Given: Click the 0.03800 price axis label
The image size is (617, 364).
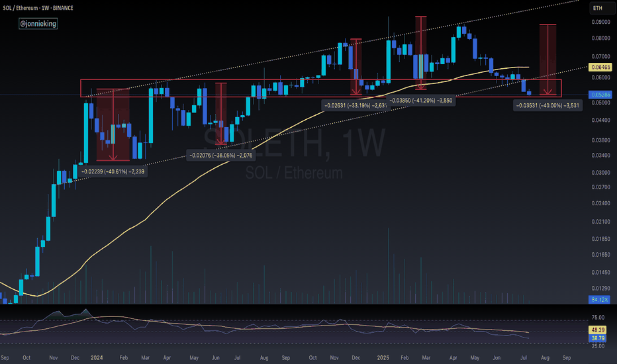Looking at the screenshot, I should (600, 140).
